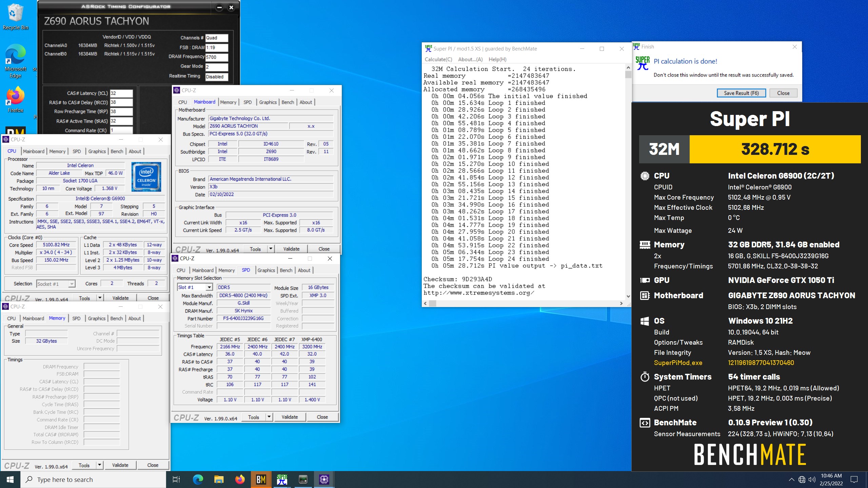This screenshot has height=488, width=868.
Task: Open the network tray icon
Action: click(802, 480)
